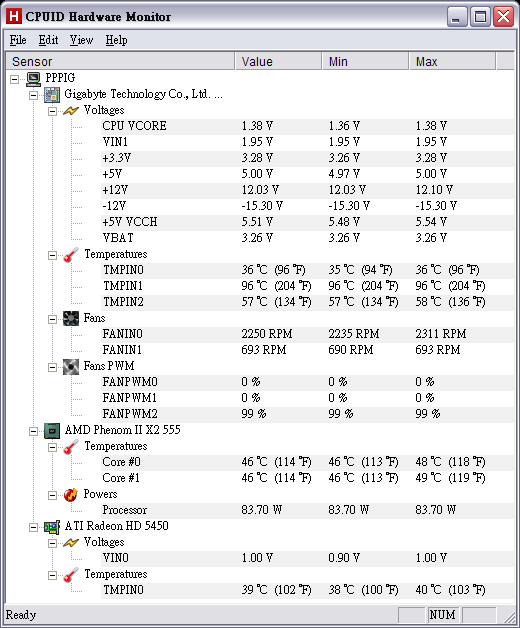Click the 83.70 W value cell
Viewport: 520px width, 628px height.
(262, 510)
